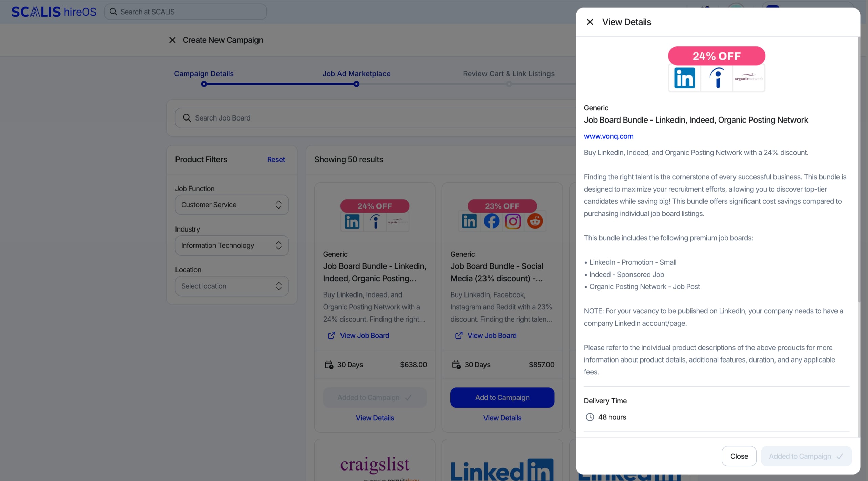The image size is (868, 481).
Task: Open the Job Function dropdown showing Customer Service
Action: (x=232, y=205)
